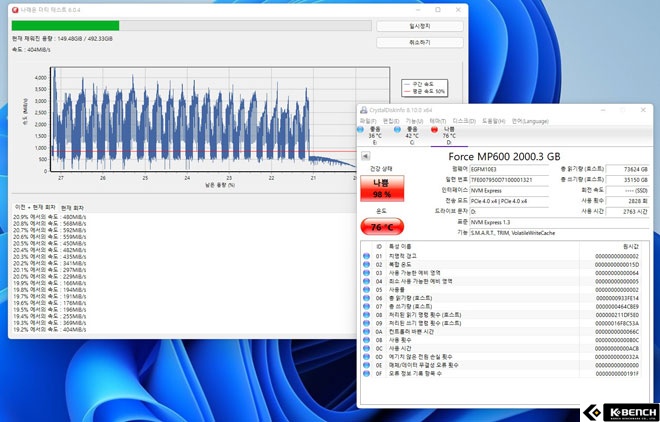This screenshot has width=660, height=422.
Task: Click the status orb of attribute 02 복합 온도
Action: click(x=366, y=264)
